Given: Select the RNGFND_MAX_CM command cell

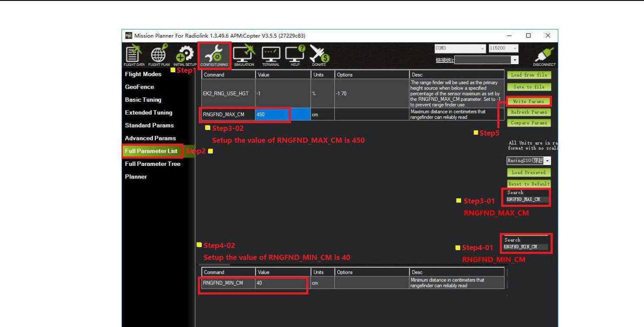Looking at the screenshot, I should point(228,114).
